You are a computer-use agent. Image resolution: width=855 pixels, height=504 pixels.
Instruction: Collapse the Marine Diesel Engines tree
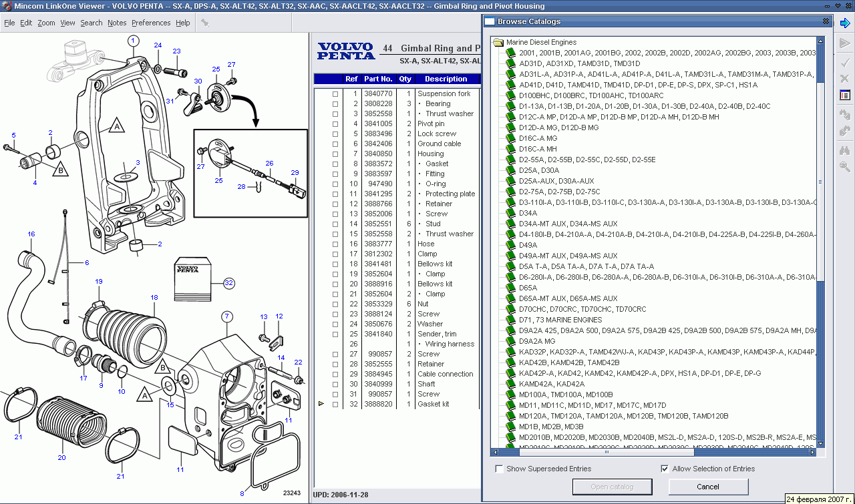498,41
